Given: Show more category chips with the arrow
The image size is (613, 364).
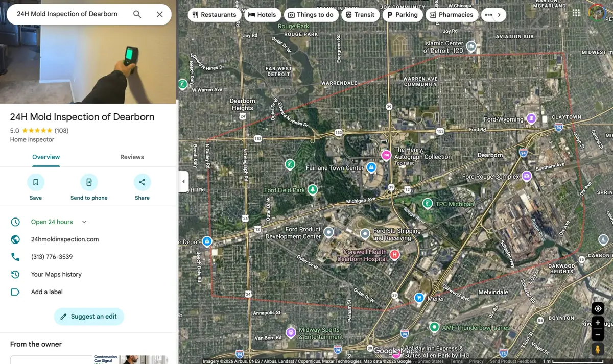Looking at the screenshot, I should (x=499, y=15).
